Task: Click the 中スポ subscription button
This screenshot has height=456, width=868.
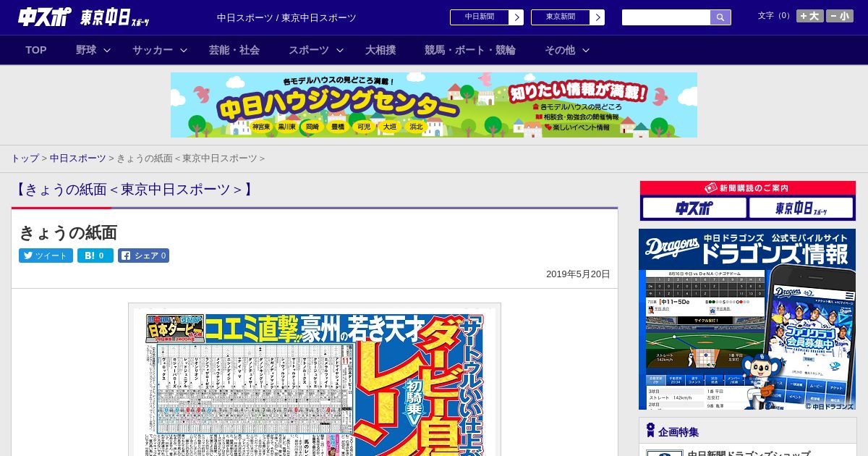Action: coord(694,208)
